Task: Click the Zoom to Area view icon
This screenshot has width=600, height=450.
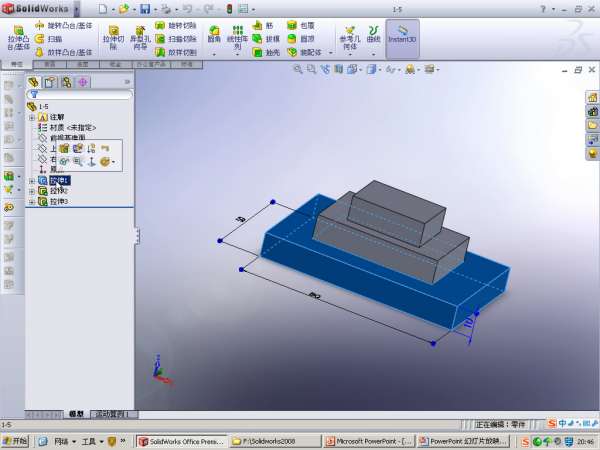Action: pos(311,69)
